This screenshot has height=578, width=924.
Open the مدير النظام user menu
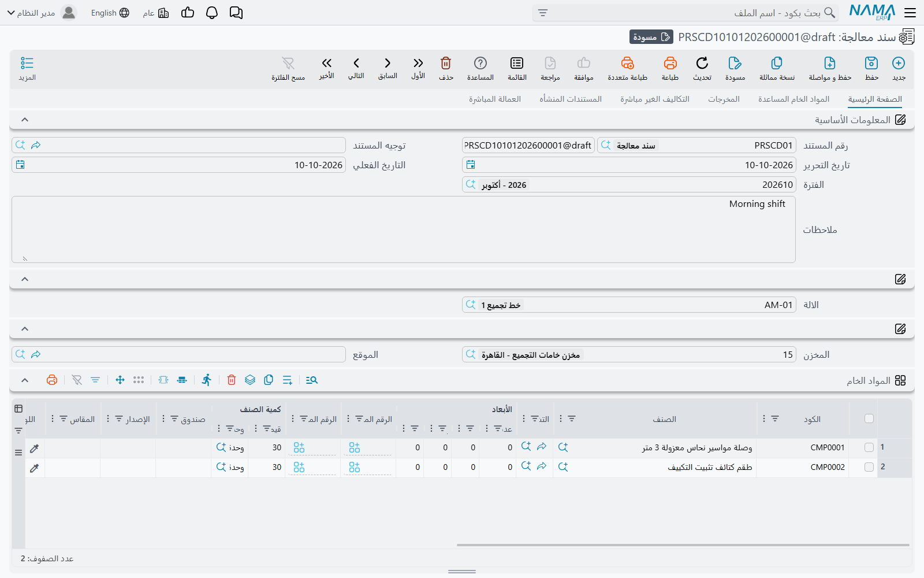coord(42,13)
